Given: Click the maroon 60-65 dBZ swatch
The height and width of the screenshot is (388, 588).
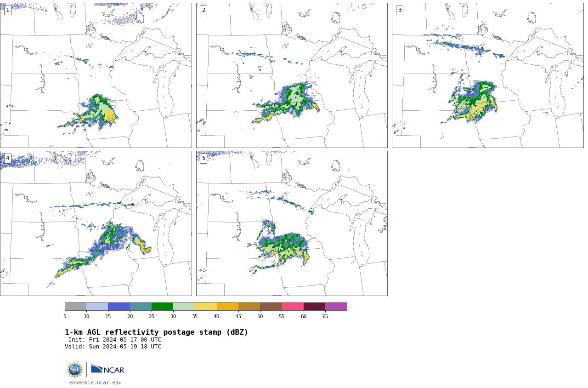Looking at the screenshot, I should point(314,307).
